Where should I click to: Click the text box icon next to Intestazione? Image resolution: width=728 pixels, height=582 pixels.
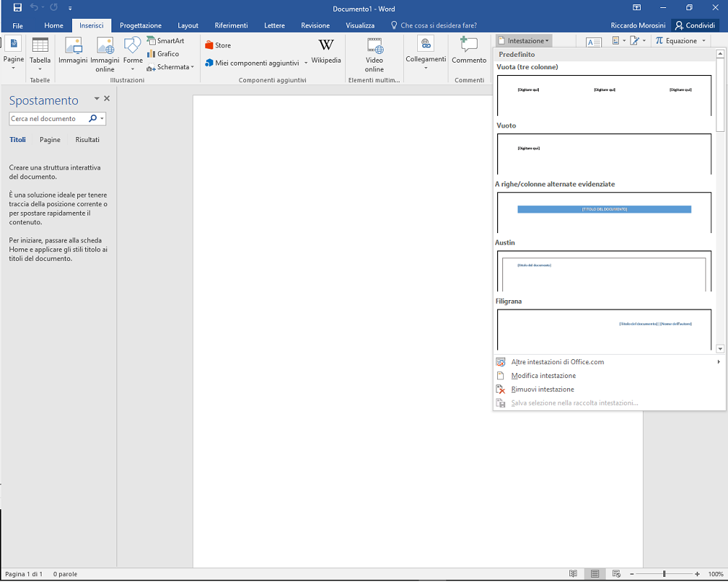594,43
